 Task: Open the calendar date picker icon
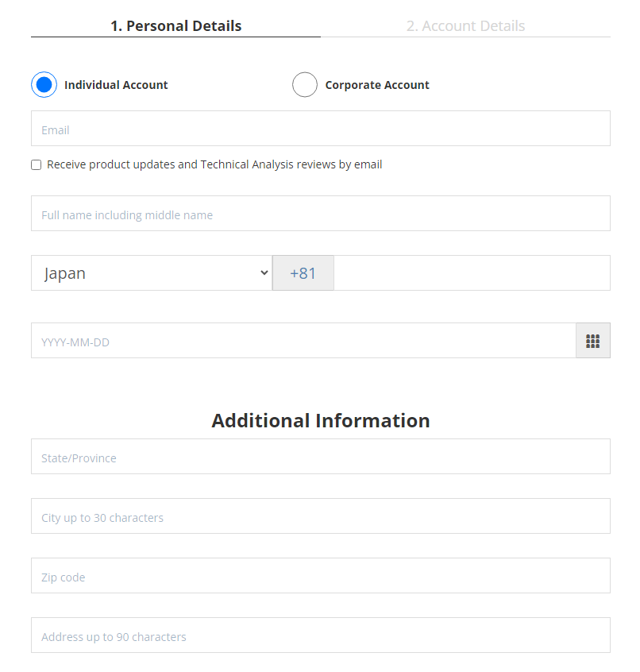[592, 341]
